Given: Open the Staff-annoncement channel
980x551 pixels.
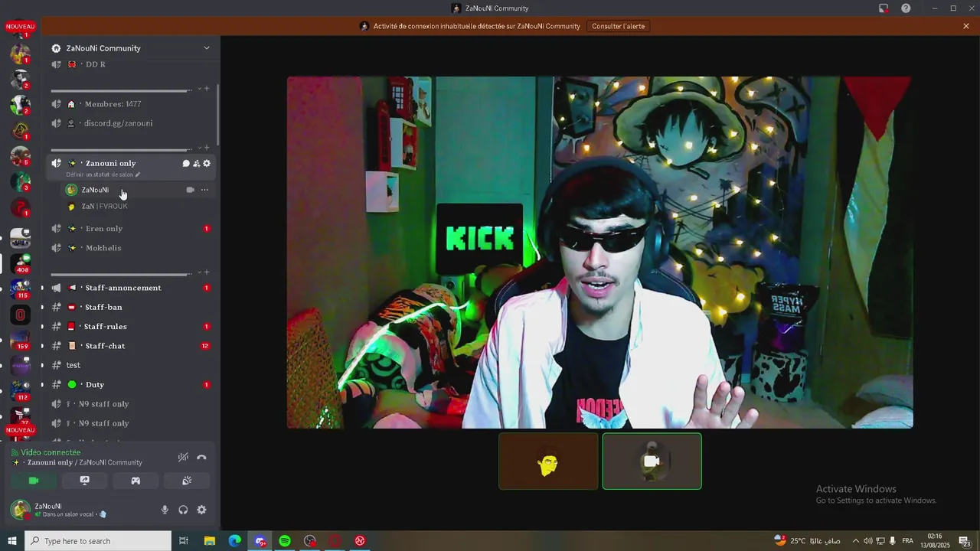Looking at the screenshot, I should 130,288.
